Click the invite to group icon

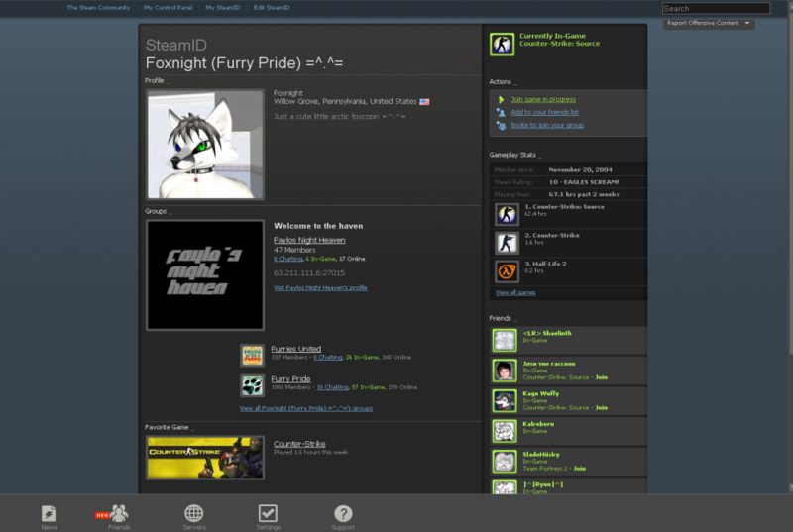click(x=501, y=125)
